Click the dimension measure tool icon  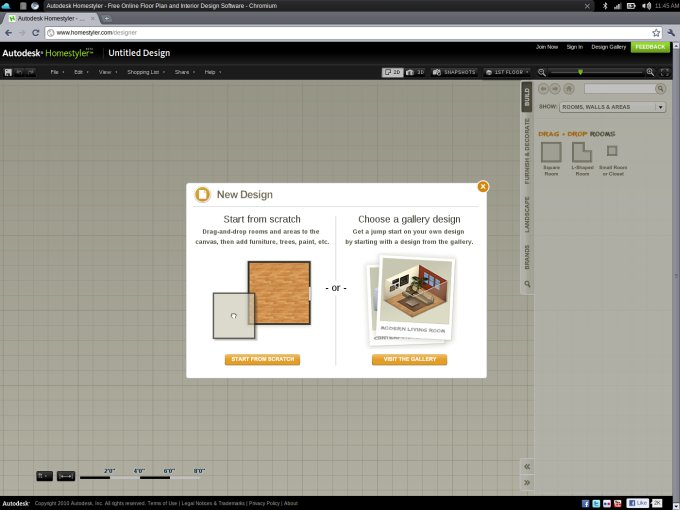[x=66, y=476]
